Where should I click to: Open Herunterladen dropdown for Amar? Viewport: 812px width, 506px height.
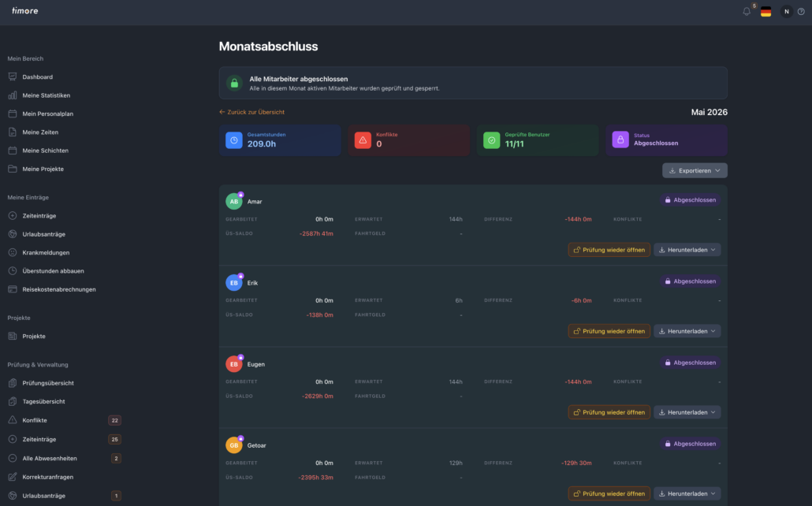pos(687,250)
